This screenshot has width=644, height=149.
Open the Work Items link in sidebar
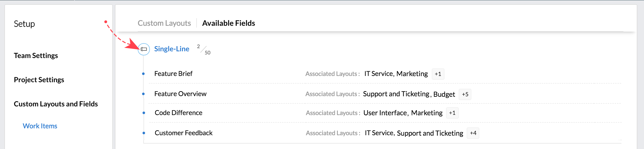coord(40,126)
